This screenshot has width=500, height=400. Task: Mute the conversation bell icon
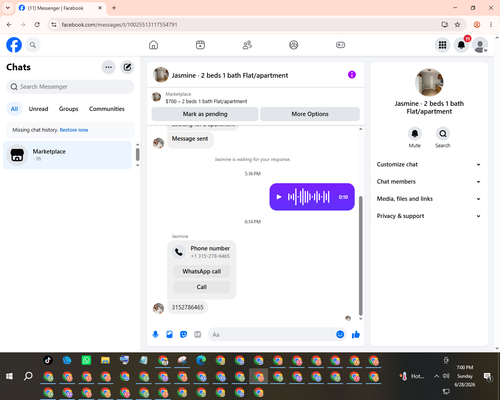(x=415, y=134)
